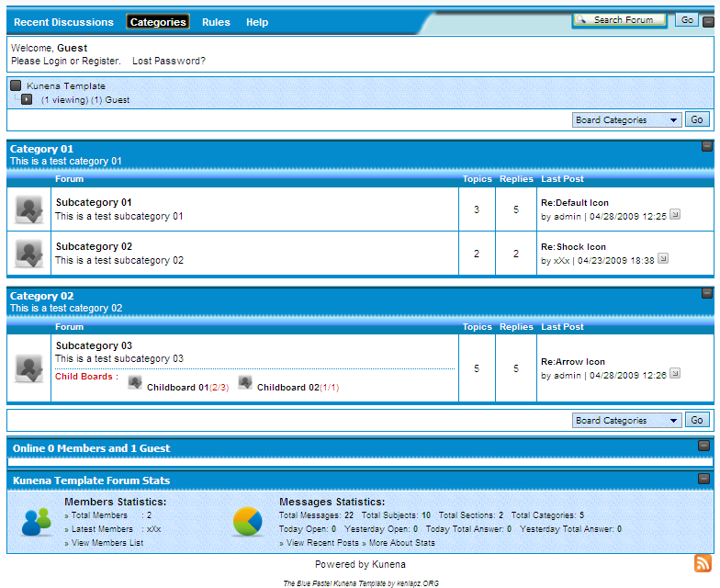Viewport: 720px width, 588px height.
Task: Click 'This is a test subcategory 01' text
Action: pyautogui.click(x=119, y=216)
